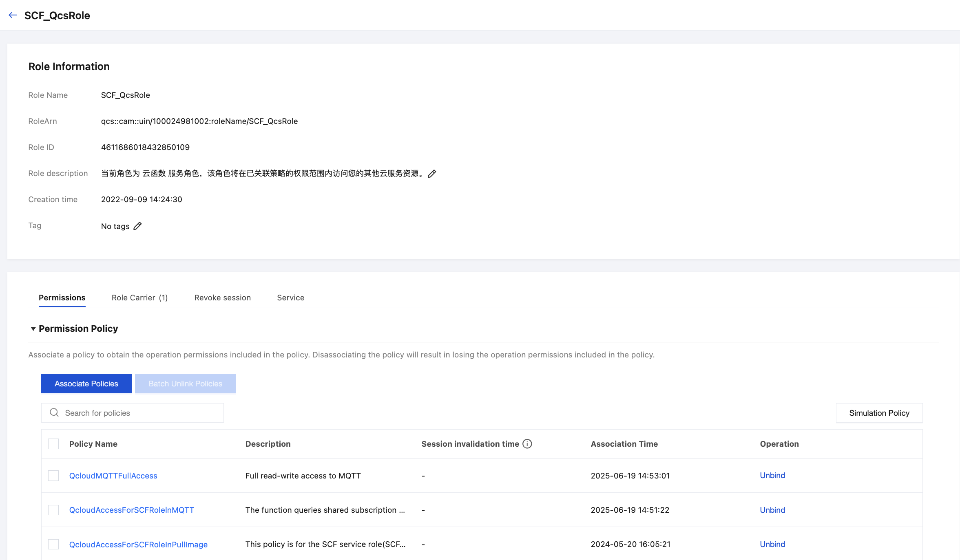
Task: Click the info icon beside Session invalidation time
Action: [x=527, y=444]
